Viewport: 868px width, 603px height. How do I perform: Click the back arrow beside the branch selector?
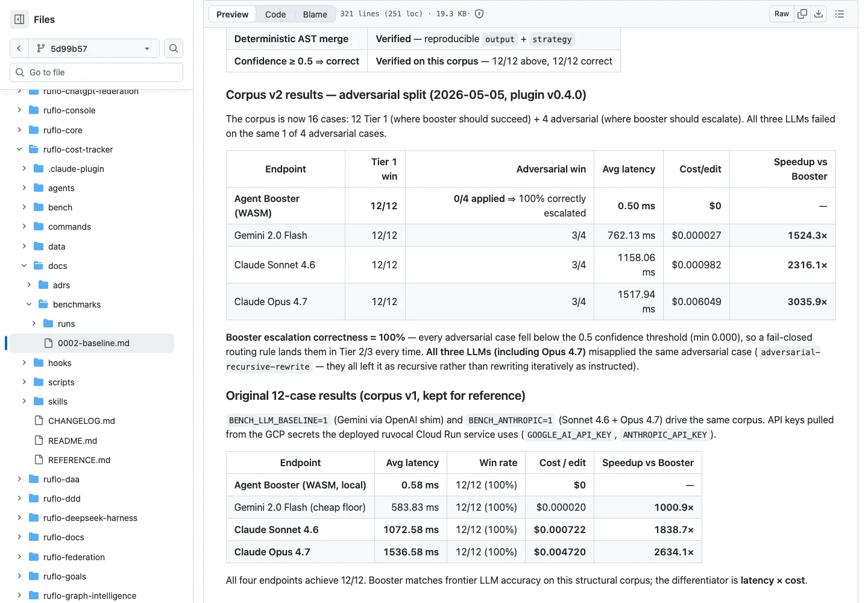19,48
